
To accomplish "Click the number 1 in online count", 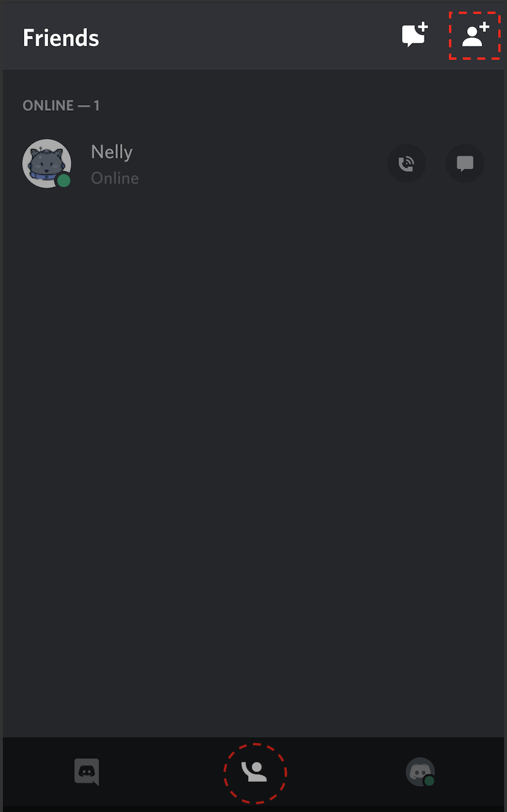I will (96, 106).
